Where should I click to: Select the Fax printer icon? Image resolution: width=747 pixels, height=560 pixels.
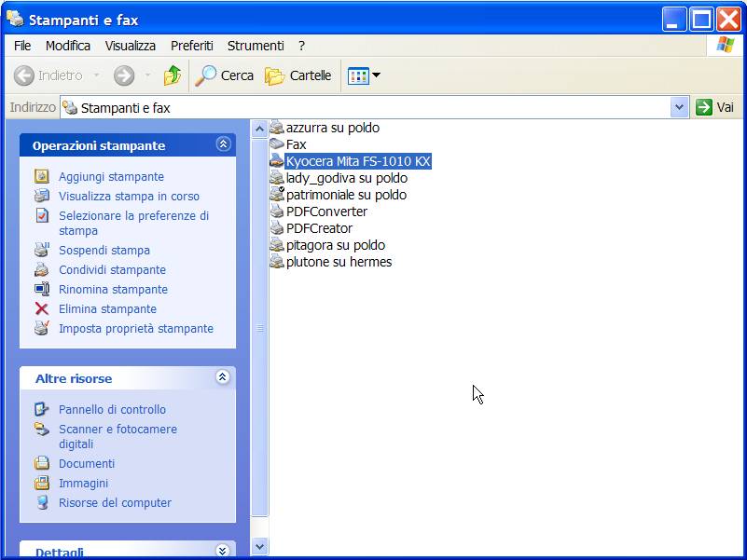pyautogui.click(x=277, y=143)
